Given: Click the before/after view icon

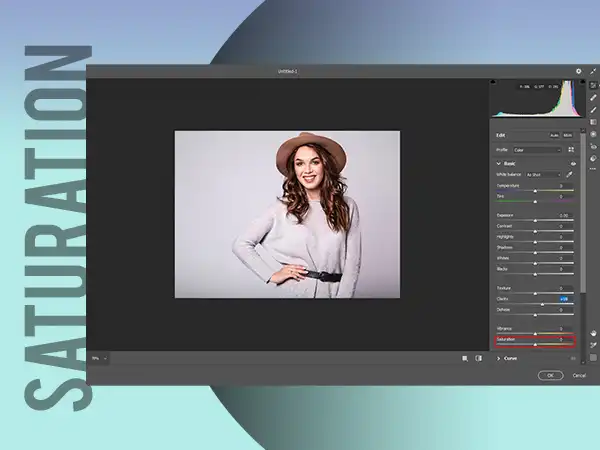Looking at the screenshot, I should click(x=478, y=358).
